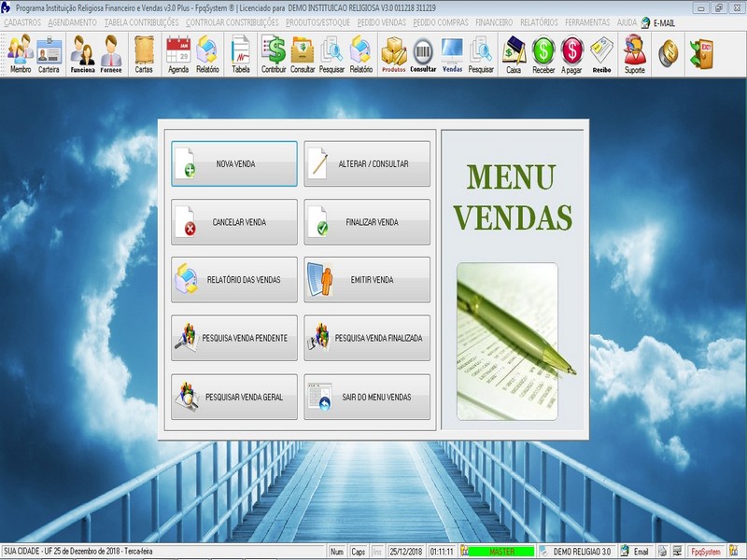This screenshot has height=560, width=747.
Task: Open Contribuir dollar icon
Action: click(x=274, y=54)
